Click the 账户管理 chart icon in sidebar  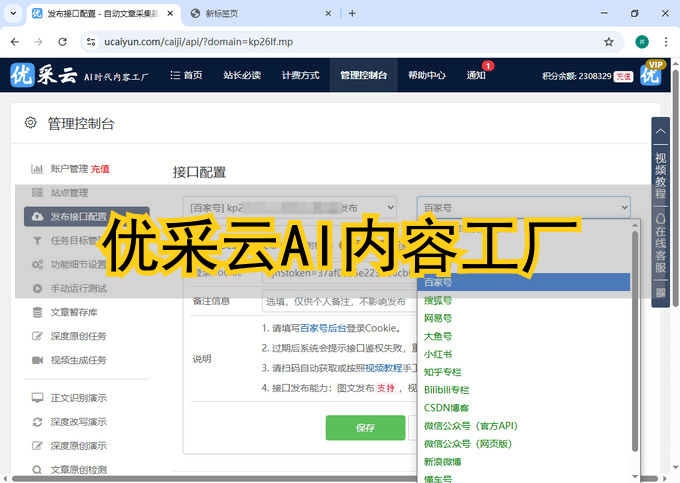pyautogui.click(x=37, y=169)
